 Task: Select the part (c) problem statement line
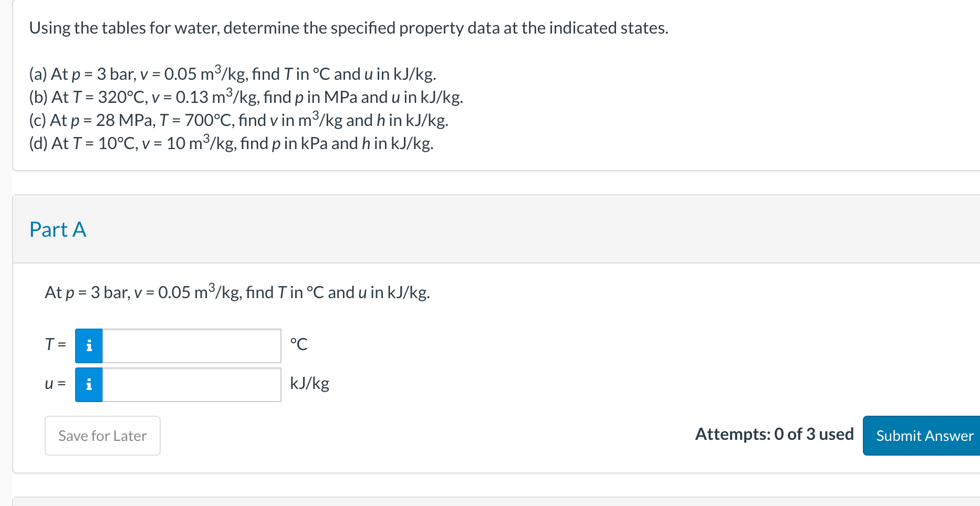coord(238,120)
